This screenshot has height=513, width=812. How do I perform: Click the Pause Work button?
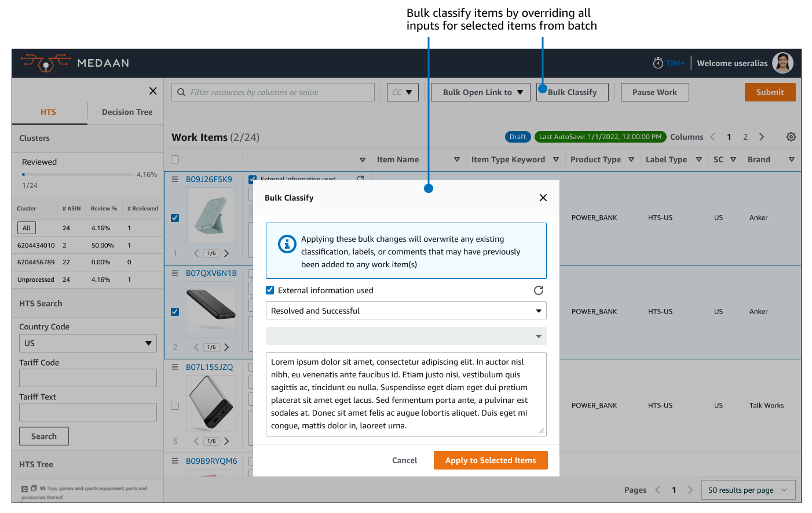[654, 92]
